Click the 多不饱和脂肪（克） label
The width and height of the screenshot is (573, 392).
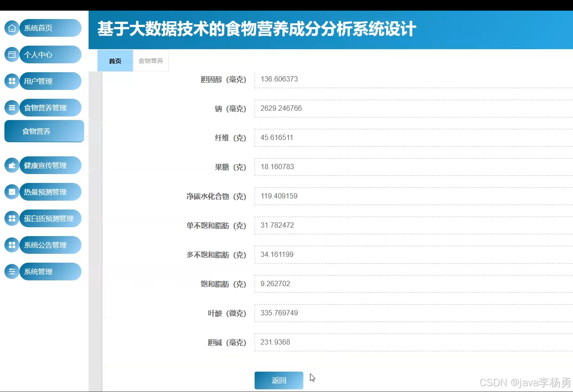coord(216,255)
